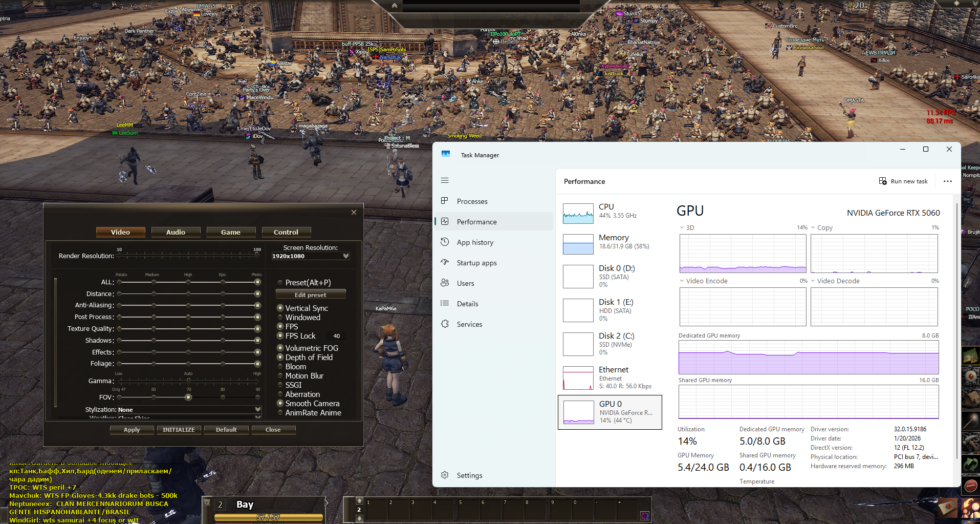Close the game video settings dialog
The image size is (980, 524).
354,212
